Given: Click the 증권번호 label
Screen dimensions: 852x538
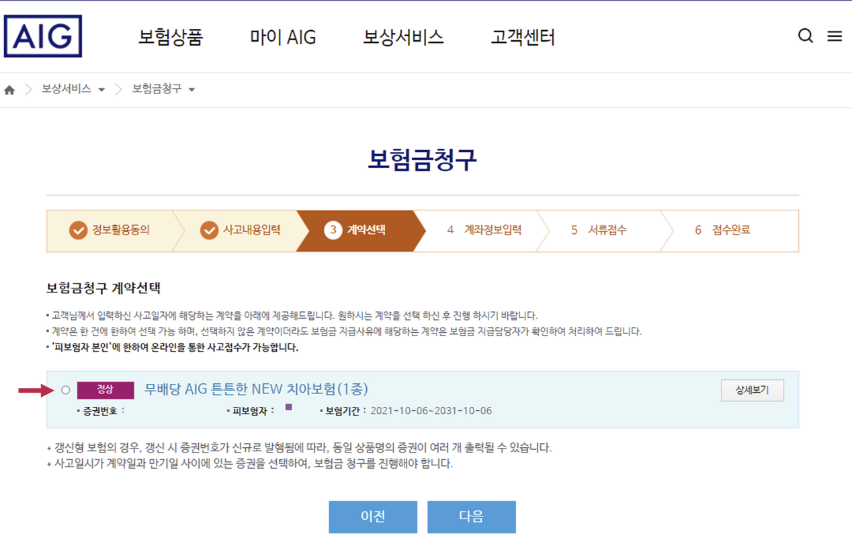Looking at the screenshot, I should tap(100, 411).
